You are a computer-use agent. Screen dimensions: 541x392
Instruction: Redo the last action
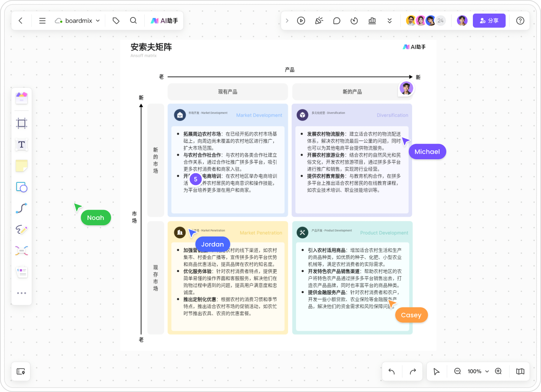(x=413, y=372)
